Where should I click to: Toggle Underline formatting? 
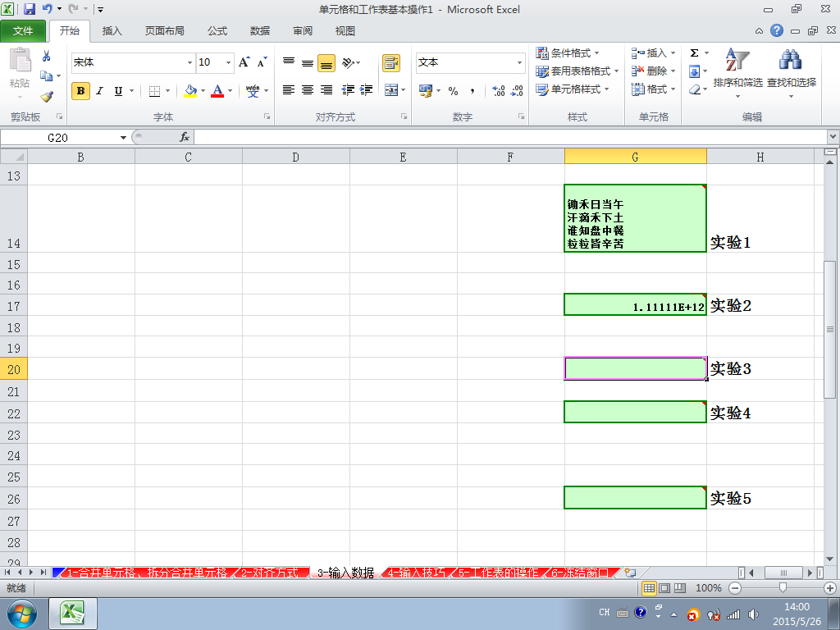(118, 91)
